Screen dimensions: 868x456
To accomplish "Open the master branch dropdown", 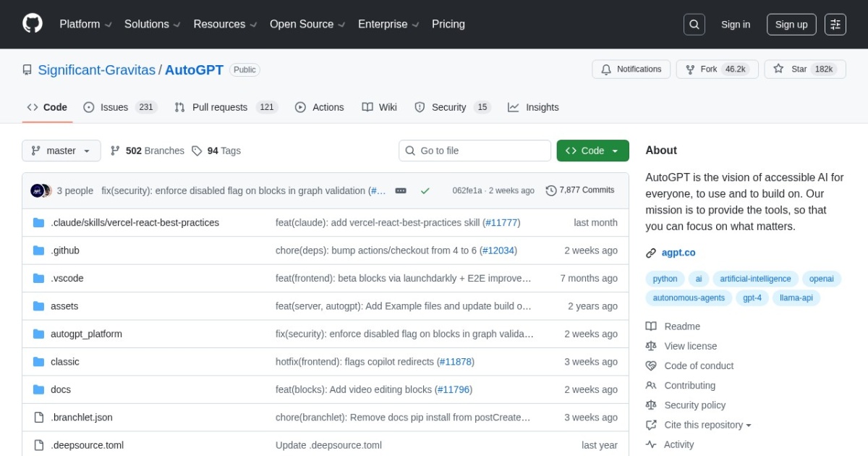I will coord(61,151).
